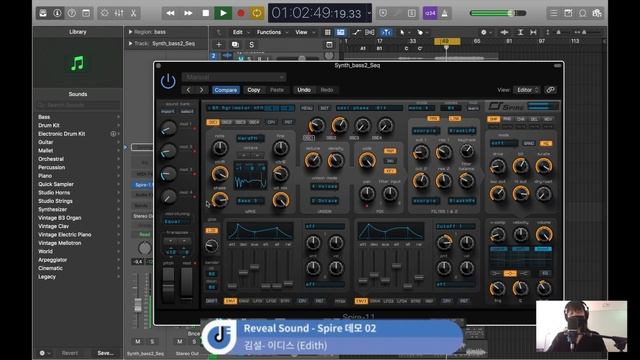Open the Spire unison mode voices selector
The height and width of the screenshot is (360, 640).
(x=324, y=187)
